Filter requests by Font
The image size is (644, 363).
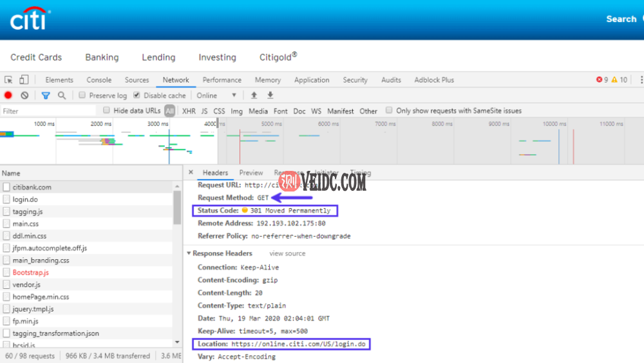point(281,111)
